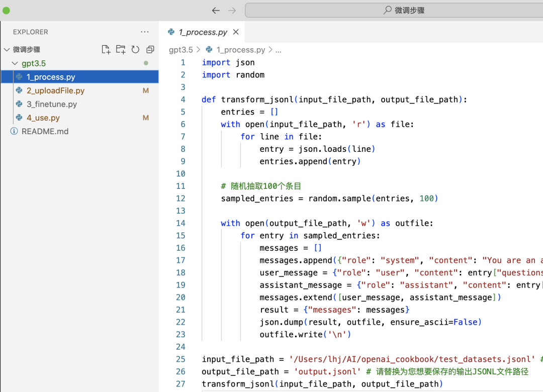Click the comment 随机抽取100个条目
Screen dimensions: 543x392
(x=261, y=186)
